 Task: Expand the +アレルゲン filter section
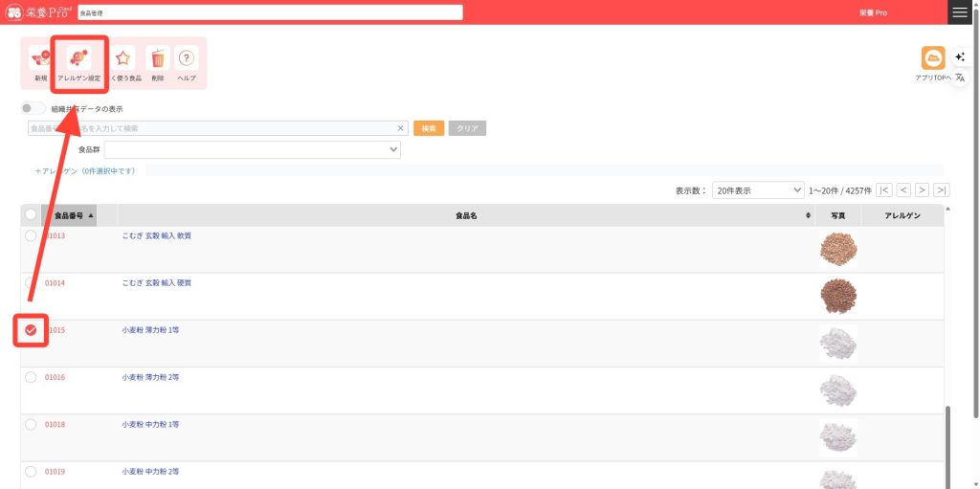(84, 171)
